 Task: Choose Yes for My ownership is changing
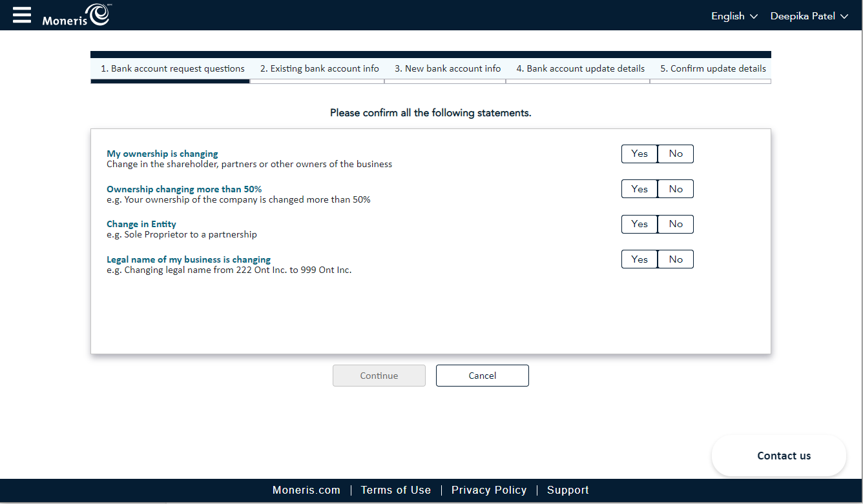pyautogui.click(x=639, y=154)
